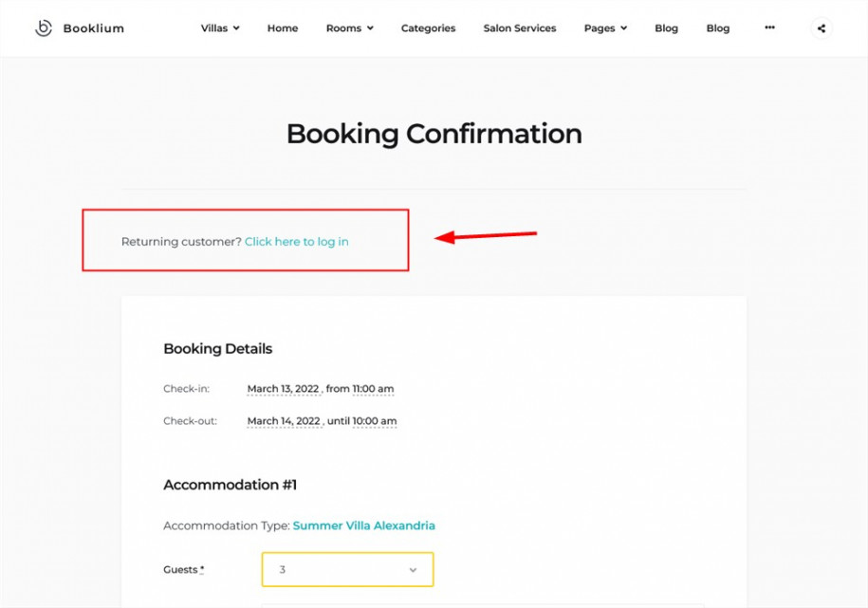Select the second Blog menu item

coord(717,28)
